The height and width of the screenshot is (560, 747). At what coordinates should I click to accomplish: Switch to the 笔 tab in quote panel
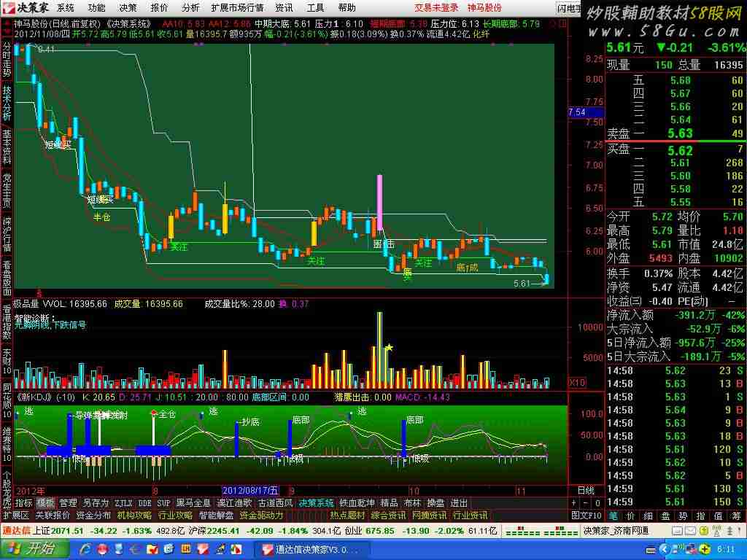612,516
